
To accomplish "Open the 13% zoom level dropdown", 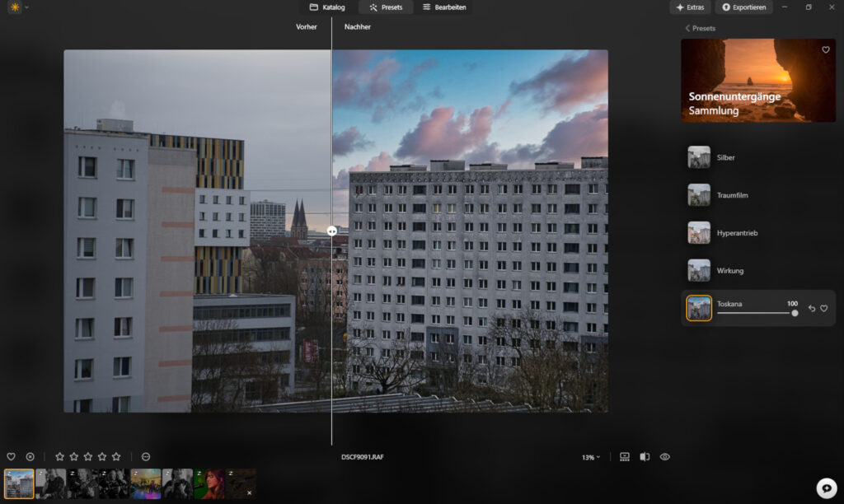I will [590, 457].
